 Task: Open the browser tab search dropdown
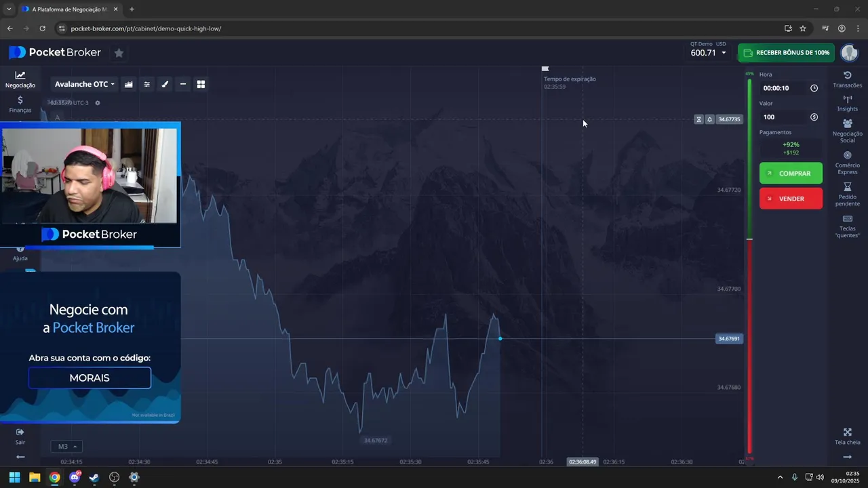tap(9, 9)
